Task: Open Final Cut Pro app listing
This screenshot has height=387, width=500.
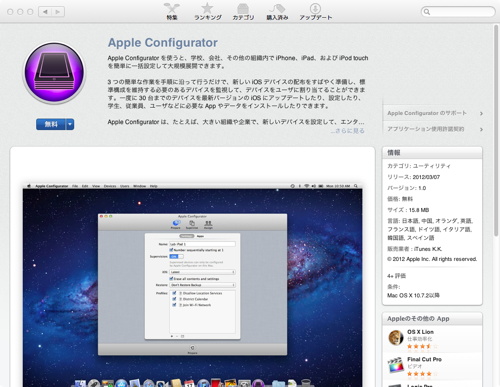Action: pos(424,359)
